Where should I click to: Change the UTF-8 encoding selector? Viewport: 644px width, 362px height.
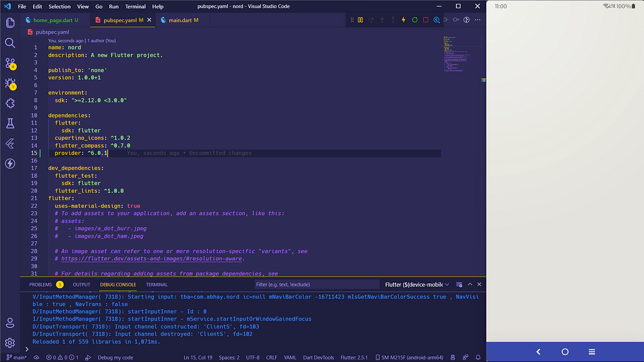[x=253, y=358]
